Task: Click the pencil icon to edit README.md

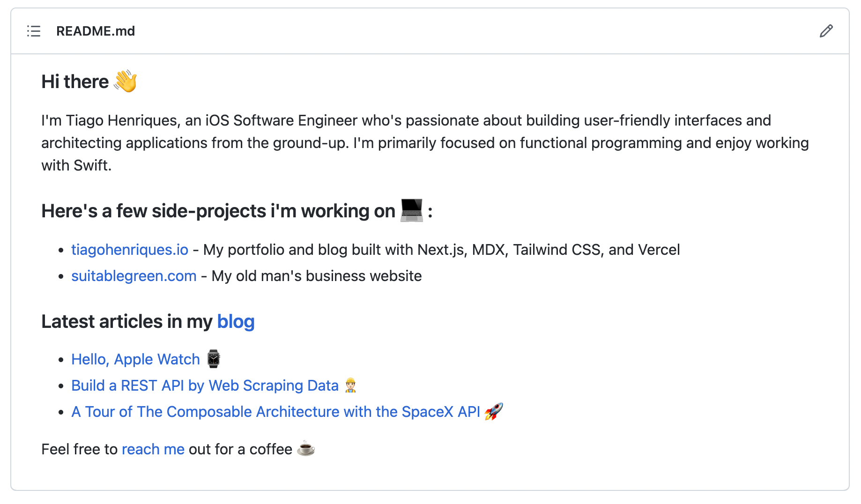Action: [x=826, y=31]
